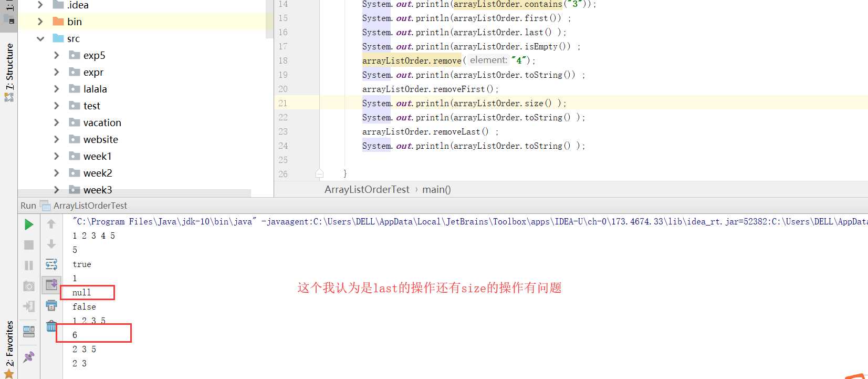Click the console output line '1 2 3 4 5'
The width and height of the screenshot is (868, 379).
(93, 236)
